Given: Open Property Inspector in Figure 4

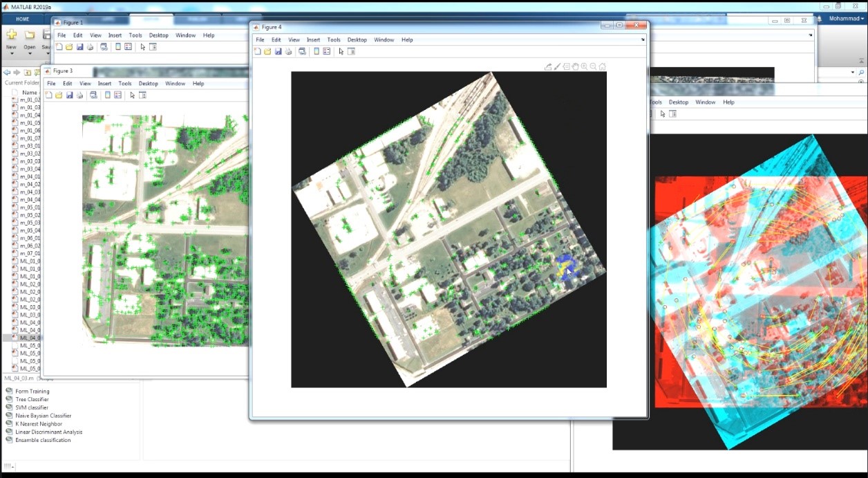Looking at the screenshot, I should pyautogui.click(x=351, y=51).
